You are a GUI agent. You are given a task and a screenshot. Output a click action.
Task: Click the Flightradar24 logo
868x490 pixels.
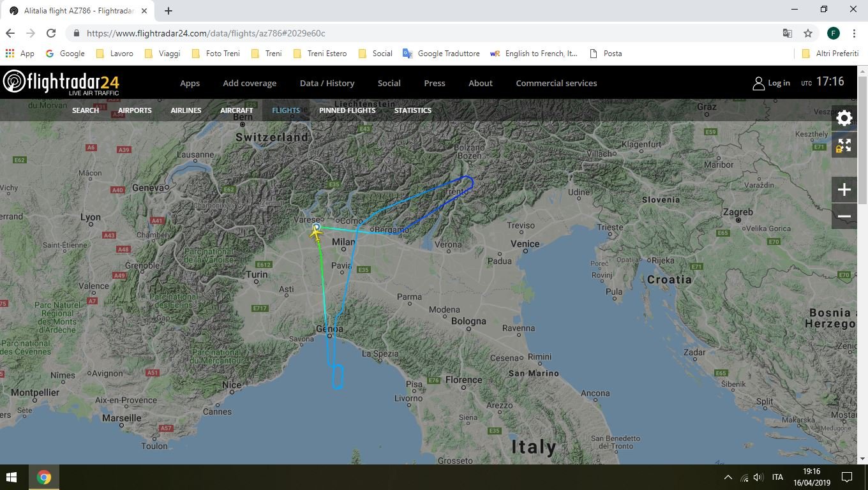61,83
